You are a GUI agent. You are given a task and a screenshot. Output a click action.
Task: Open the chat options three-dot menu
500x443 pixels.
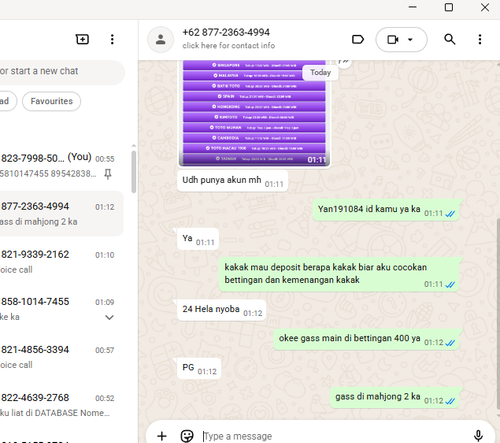point(480,39)
